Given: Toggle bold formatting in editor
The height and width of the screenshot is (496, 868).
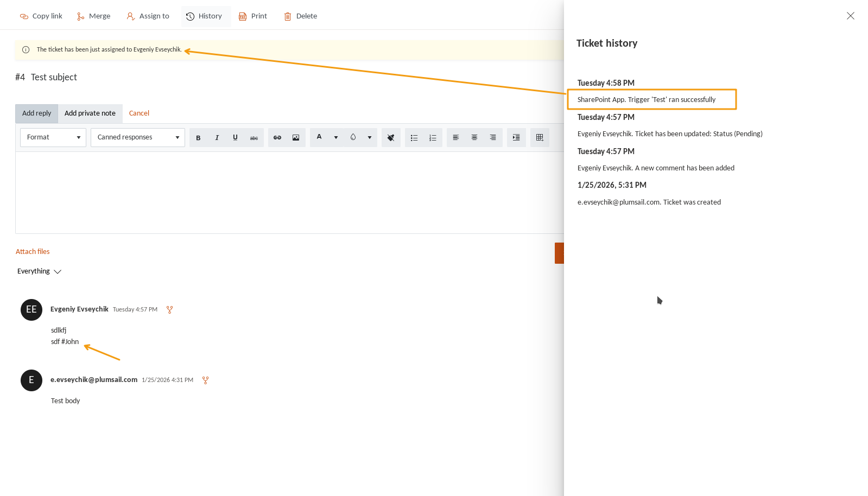Looking at the screenshot, I should pyautogui.click(x=198, y=138).
